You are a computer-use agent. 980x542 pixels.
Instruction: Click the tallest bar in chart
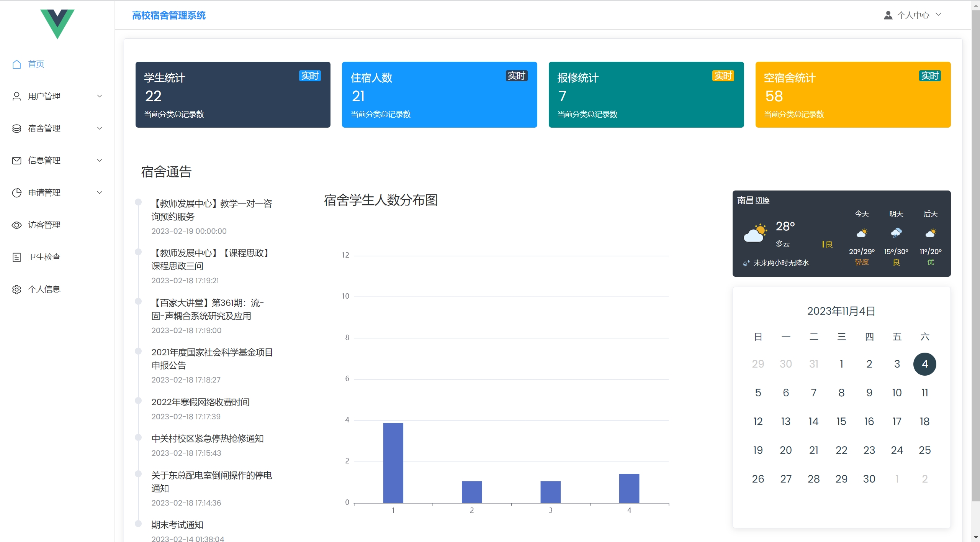coord(393,463)
